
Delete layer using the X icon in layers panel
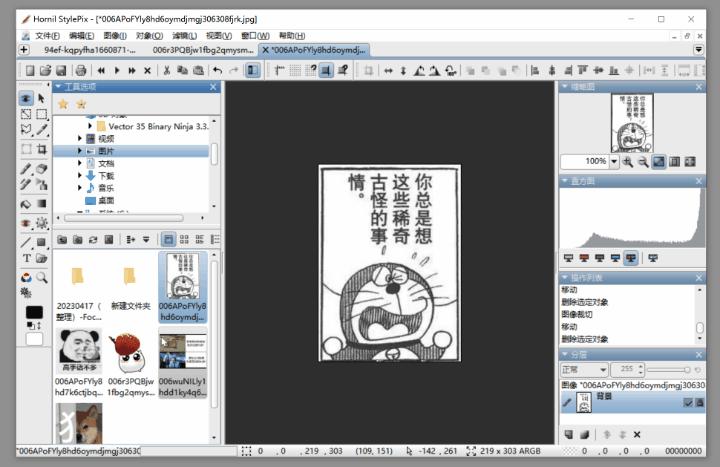[x=637, y=434]
